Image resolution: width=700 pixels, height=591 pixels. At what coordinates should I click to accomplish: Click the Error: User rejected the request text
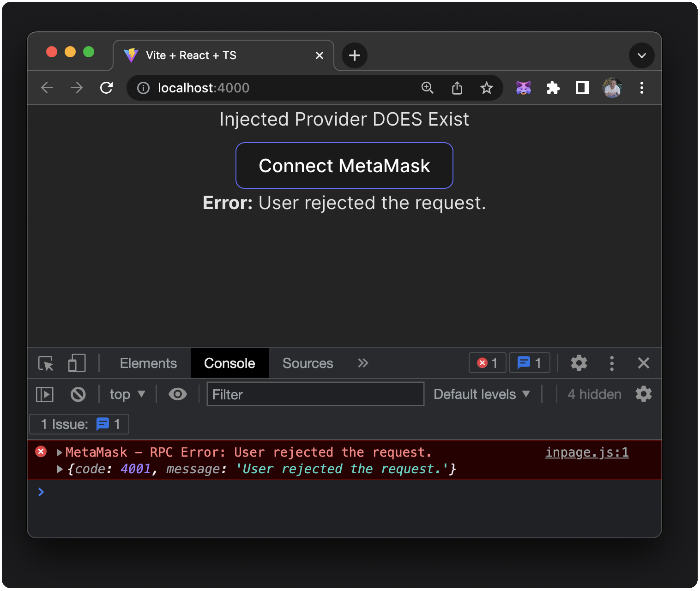[344, 203]
